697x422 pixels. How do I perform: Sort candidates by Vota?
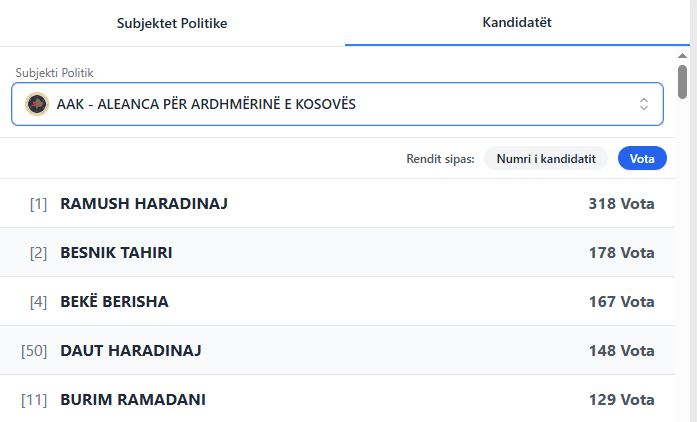pyautogui.click(x=642, y=158)
